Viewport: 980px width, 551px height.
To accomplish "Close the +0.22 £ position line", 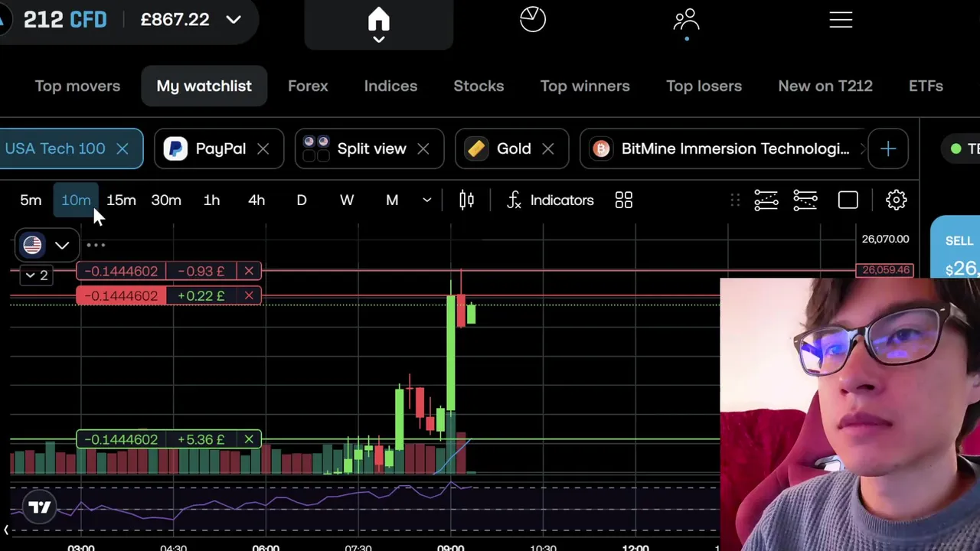I will 249,295.
